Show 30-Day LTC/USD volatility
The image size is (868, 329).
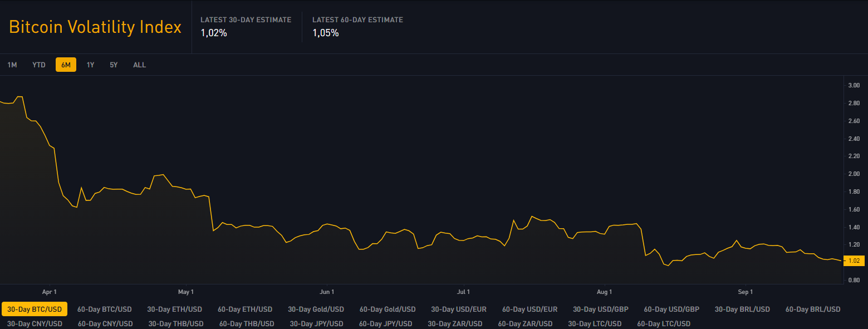pyautogui.click(x=595, y=323)
